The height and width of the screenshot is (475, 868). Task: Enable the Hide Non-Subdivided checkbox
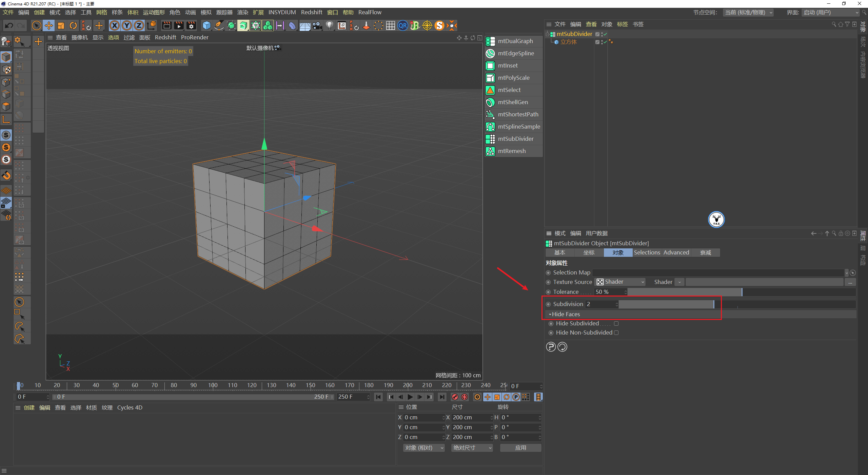coord(616,333)
